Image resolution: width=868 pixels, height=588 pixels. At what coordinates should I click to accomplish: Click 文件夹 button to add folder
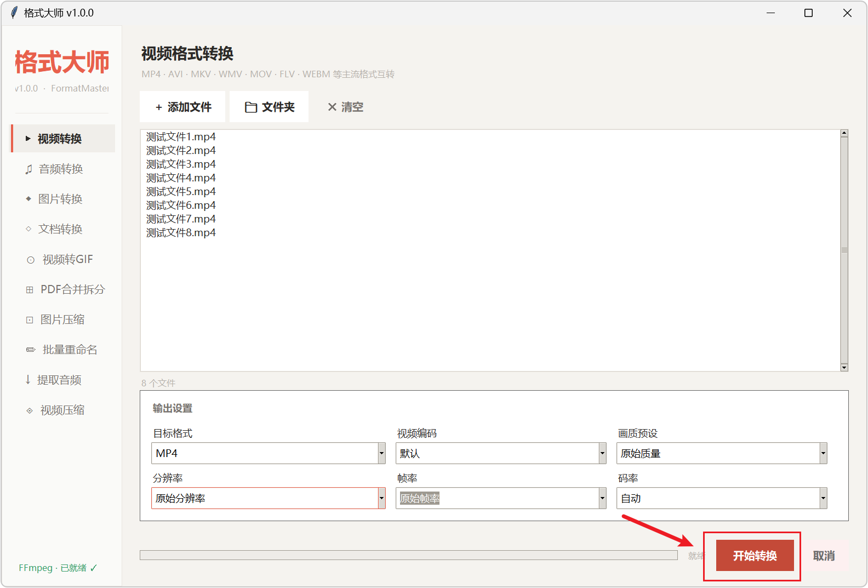click(x=269, y=107)
